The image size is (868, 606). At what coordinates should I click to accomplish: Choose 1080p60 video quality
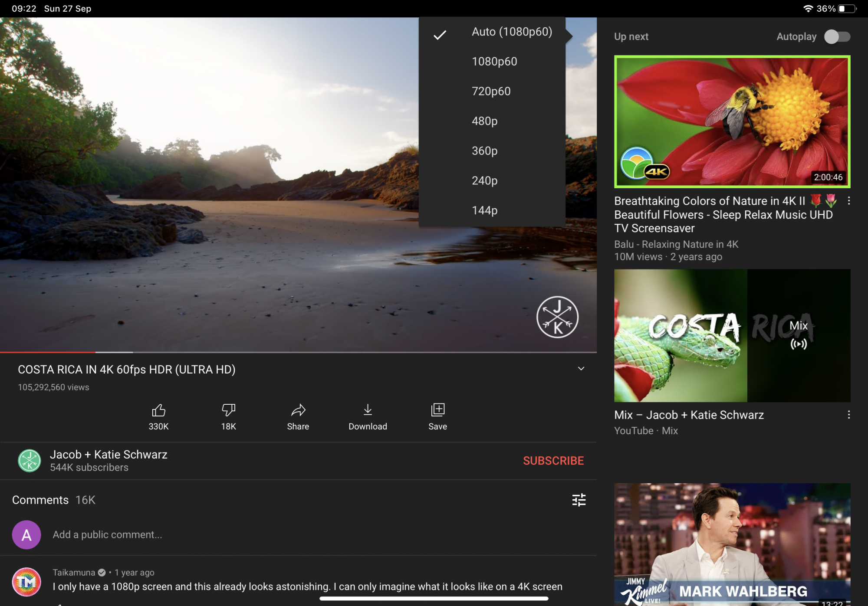point(492,62)
